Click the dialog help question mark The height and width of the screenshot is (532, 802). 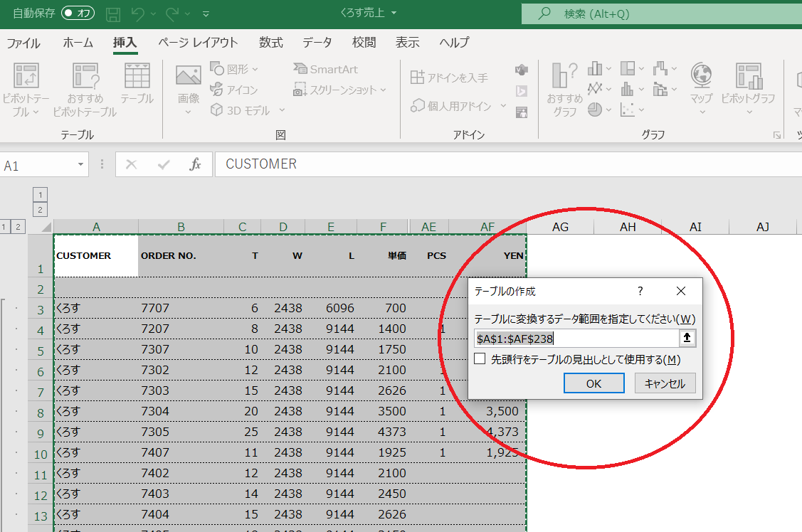pos(640,291)
